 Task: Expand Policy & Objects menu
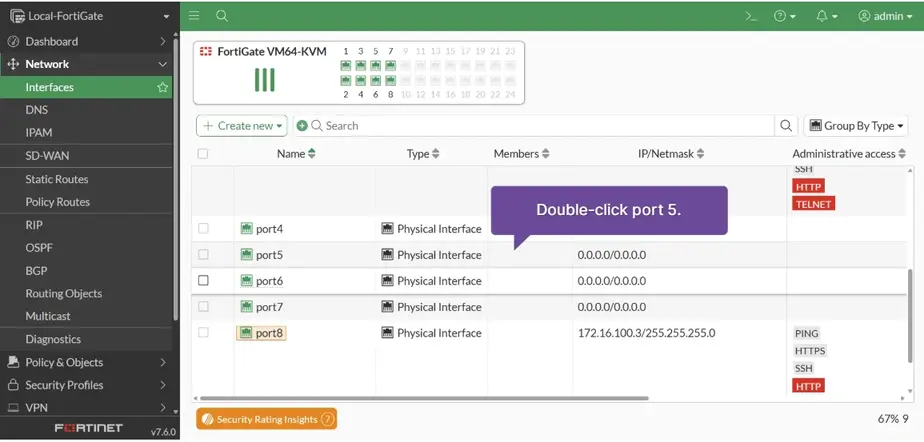(x=87, y=362)
